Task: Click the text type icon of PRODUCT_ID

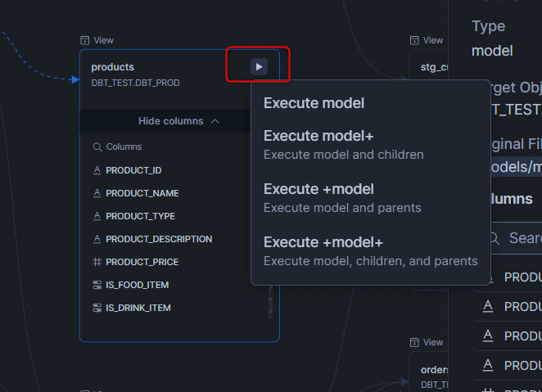Action: 97,170
